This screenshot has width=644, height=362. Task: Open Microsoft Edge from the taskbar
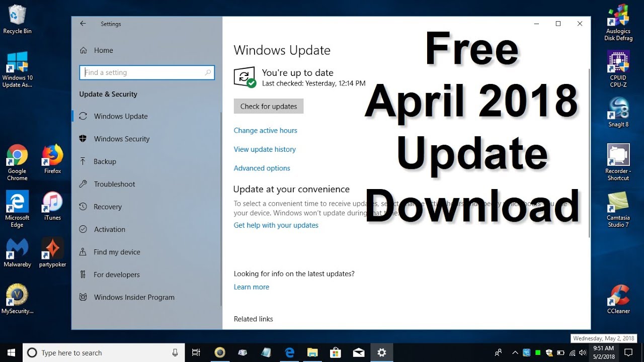coord(289,352)
